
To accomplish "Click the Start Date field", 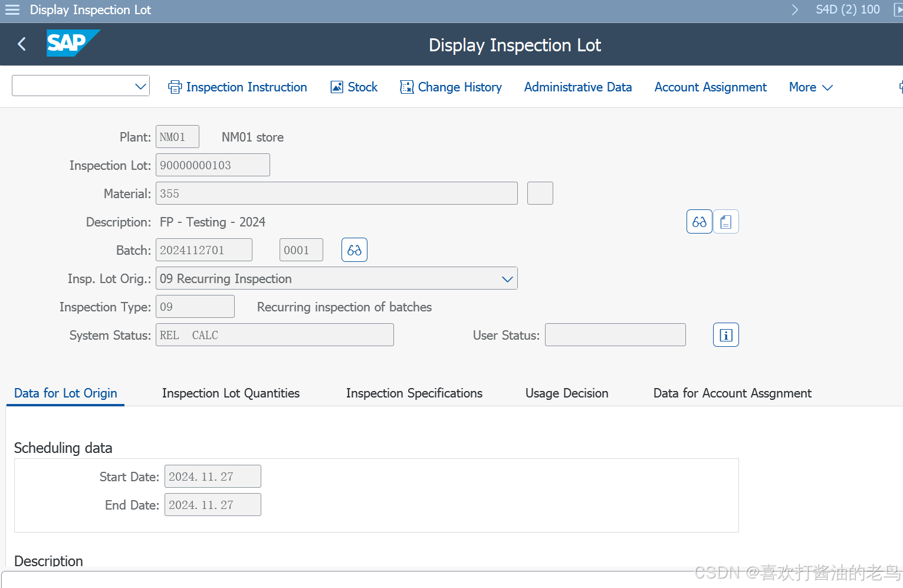I will [213, 477].
